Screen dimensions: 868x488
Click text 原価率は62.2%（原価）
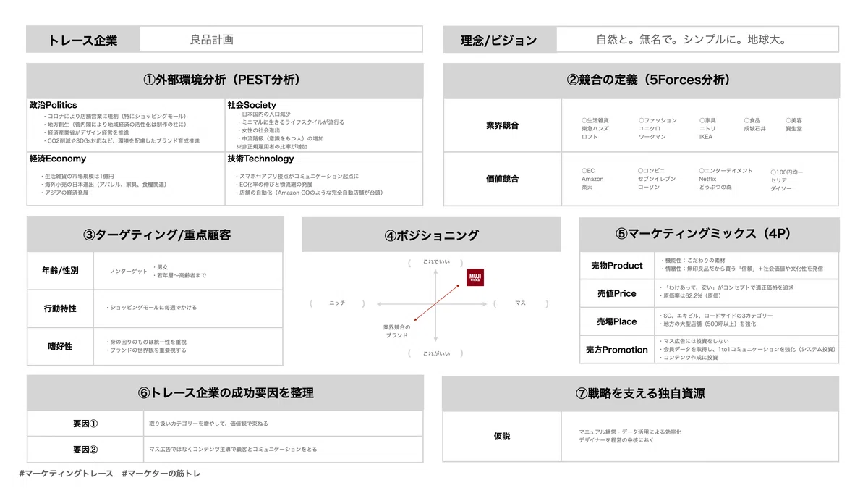coord(692,297)
